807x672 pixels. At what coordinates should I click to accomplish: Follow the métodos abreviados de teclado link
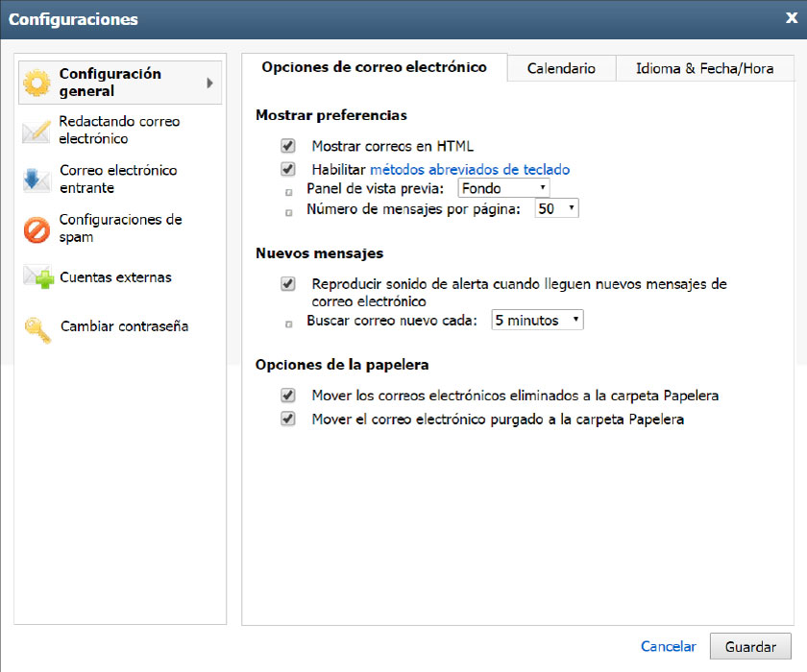point(470,169)
